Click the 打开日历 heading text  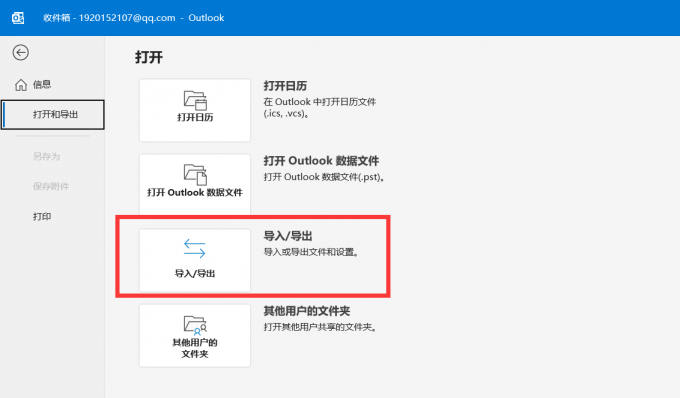coord(285,86)
